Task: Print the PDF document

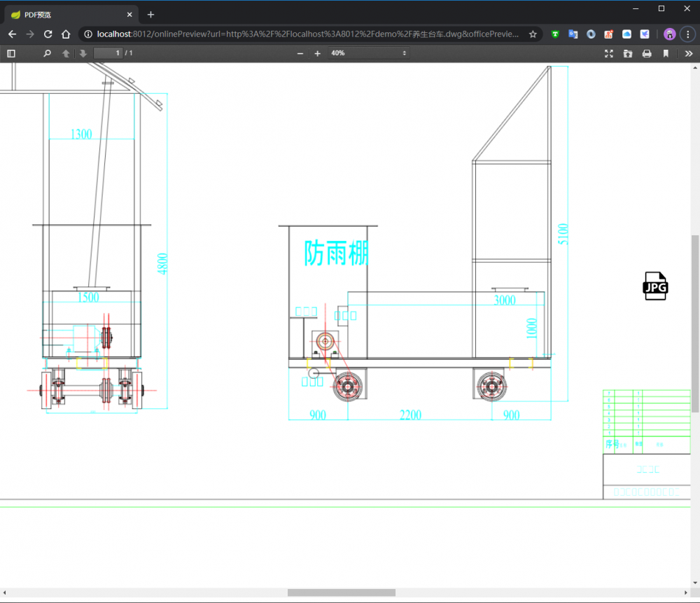Action: (647, 53)
